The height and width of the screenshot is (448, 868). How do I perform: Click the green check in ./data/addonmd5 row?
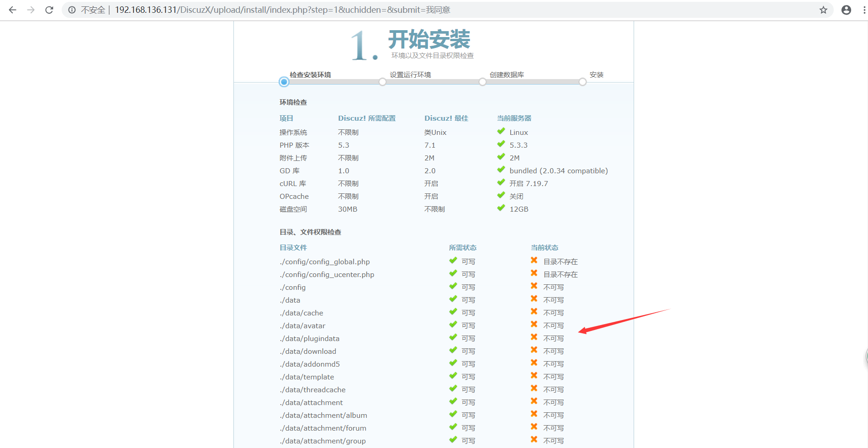(x=453, y=363)
